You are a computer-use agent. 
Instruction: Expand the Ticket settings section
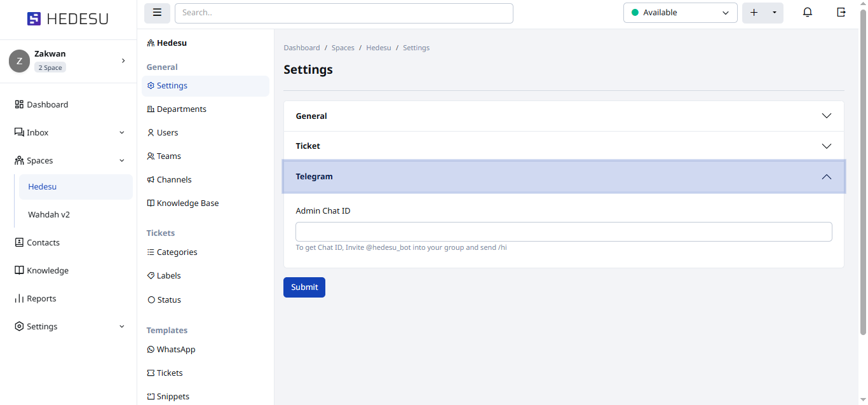coord(563,146)
